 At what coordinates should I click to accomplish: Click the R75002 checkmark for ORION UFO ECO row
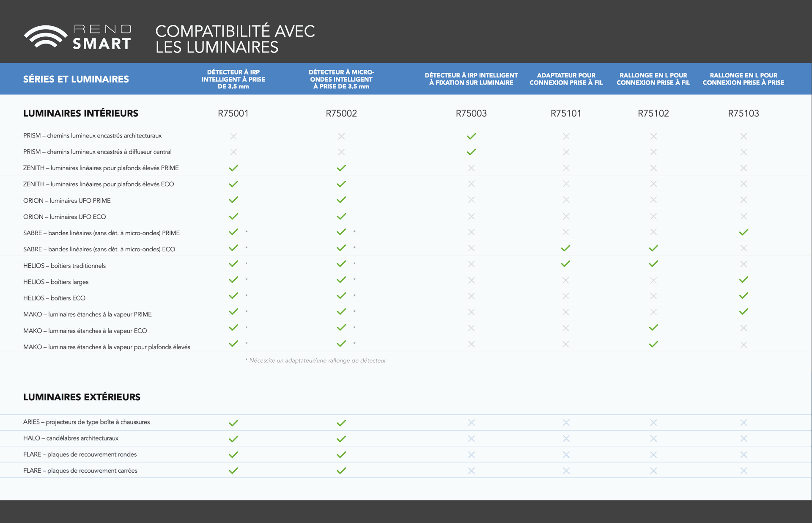[341, 216]
